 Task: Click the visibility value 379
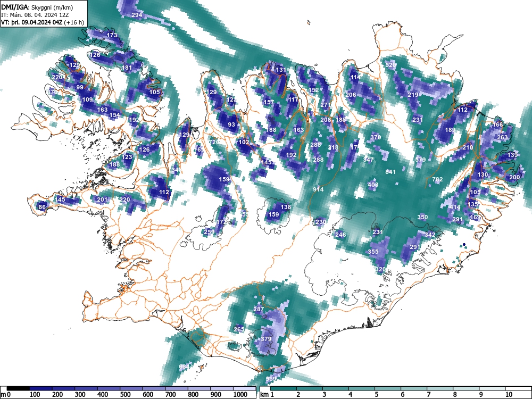pos(267,339)
